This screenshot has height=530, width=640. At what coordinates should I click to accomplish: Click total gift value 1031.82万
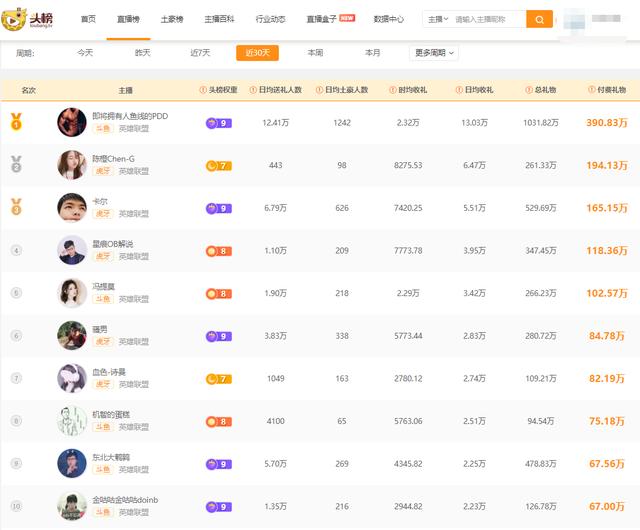point(541,123)
